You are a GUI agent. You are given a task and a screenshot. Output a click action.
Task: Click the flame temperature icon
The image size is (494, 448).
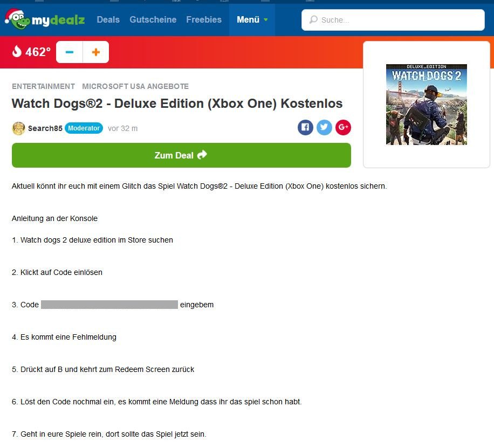point(17,51)
